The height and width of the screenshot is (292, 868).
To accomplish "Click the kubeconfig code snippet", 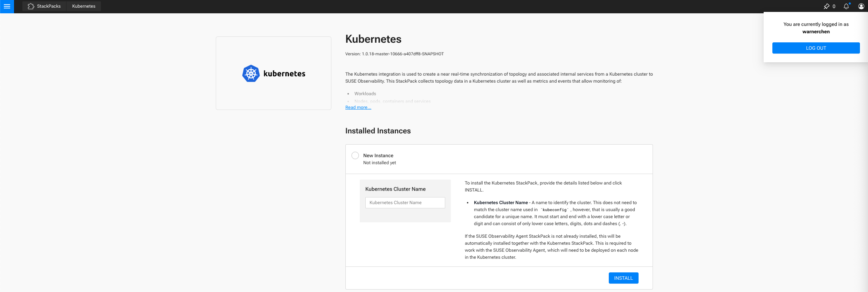I will tap(554, 210).
